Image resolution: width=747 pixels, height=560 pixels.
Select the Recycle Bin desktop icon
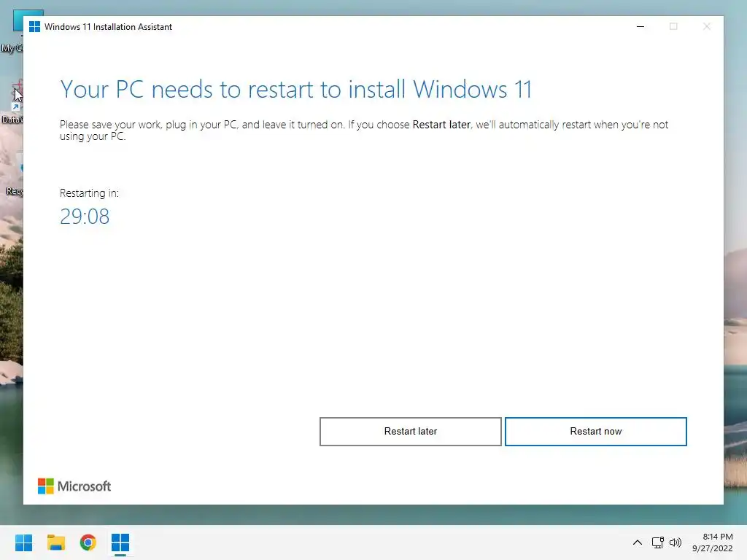tap(13, 176)
